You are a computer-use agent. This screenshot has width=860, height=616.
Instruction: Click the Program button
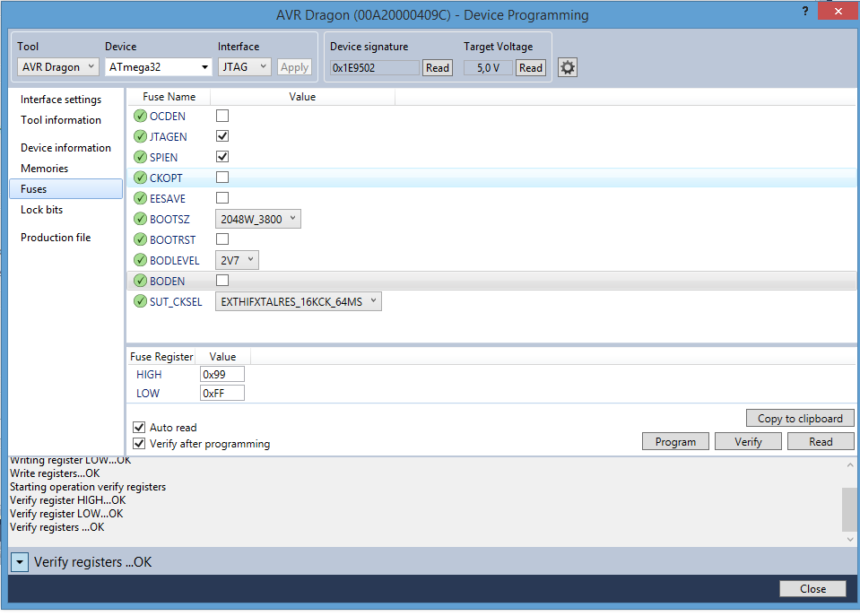pos(675,441)
